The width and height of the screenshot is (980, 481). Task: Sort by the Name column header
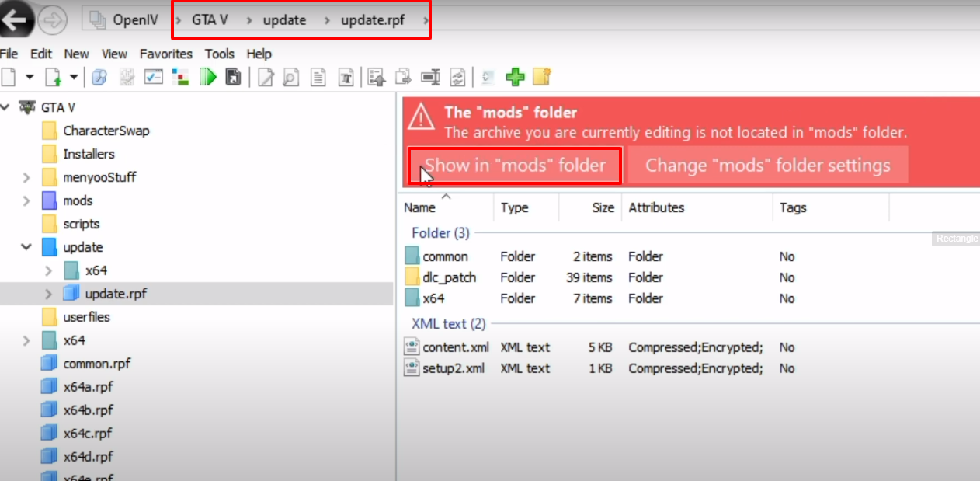(x=447, y=207)
